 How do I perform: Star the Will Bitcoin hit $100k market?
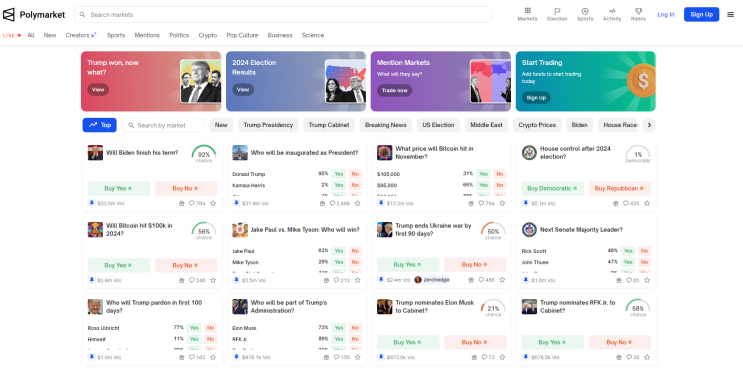click(213, 280)
